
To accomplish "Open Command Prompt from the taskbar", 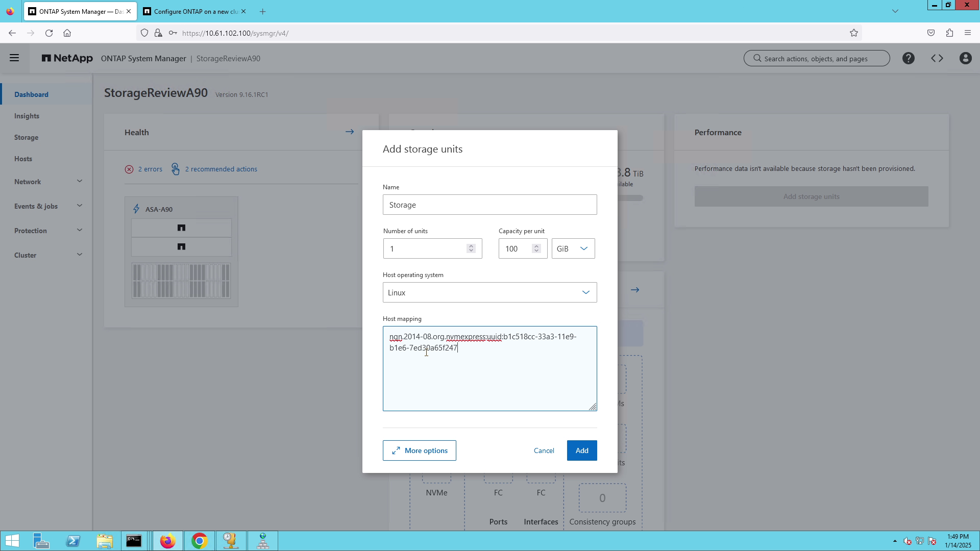I will pos(134,541).
